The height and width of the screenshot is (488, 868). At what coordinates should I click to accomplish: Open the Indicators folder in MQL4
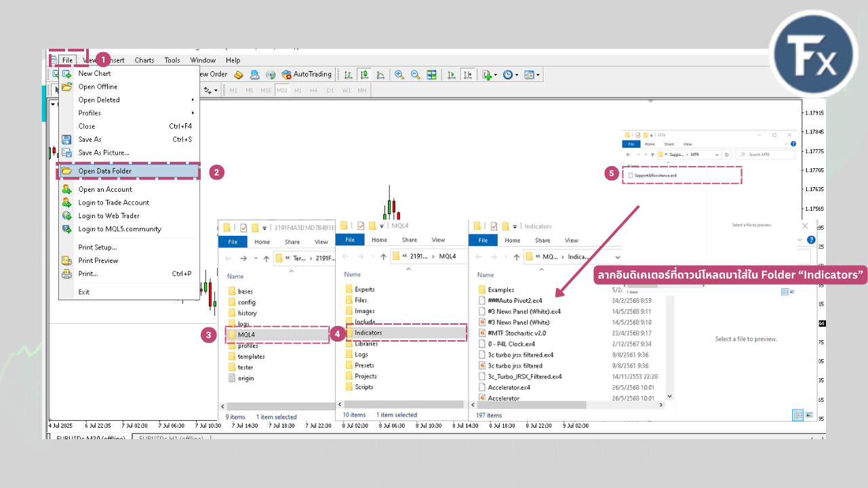tap(368, 333)
